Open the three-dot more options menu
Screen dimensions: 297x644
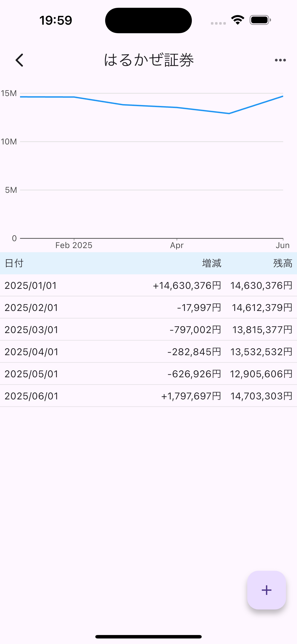(x=280, y=60)
